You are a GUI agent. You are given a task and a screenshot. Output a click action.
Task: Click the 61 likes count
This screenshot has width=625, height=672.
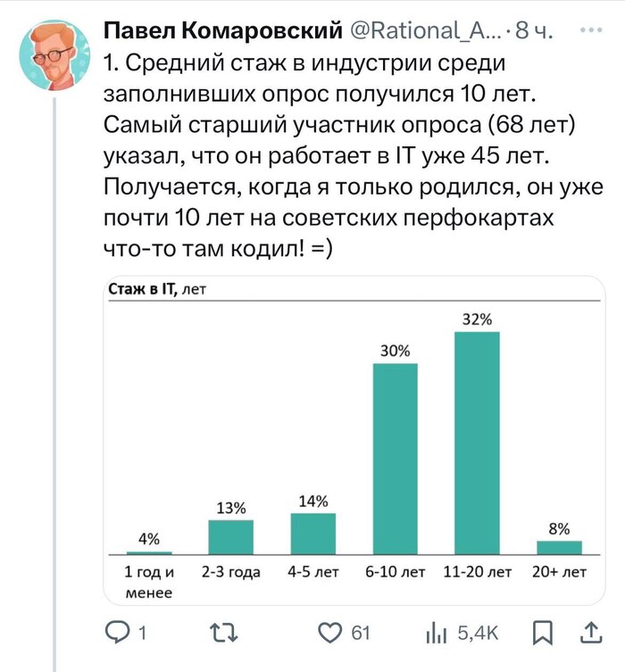(360, 633)
